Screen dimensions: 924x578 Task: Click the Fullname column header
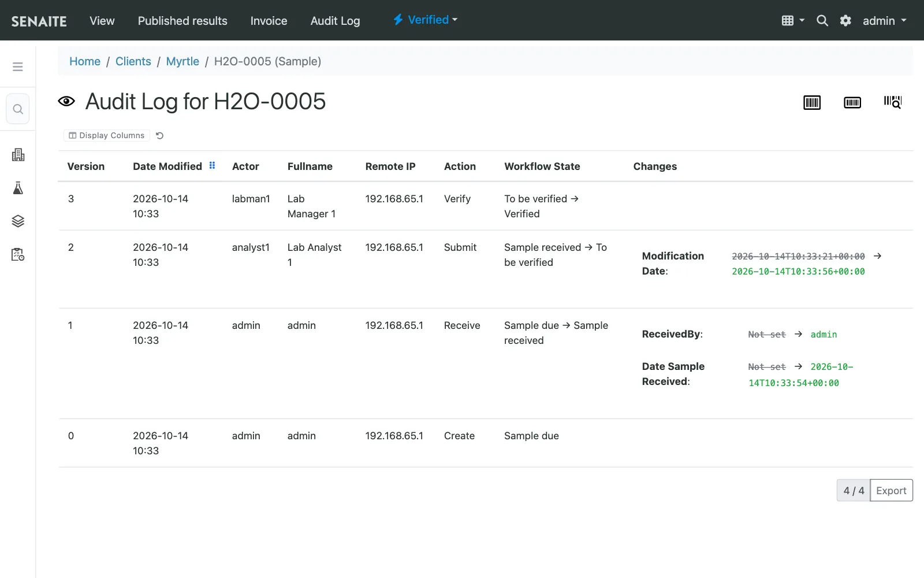click(x=310, y=166)
